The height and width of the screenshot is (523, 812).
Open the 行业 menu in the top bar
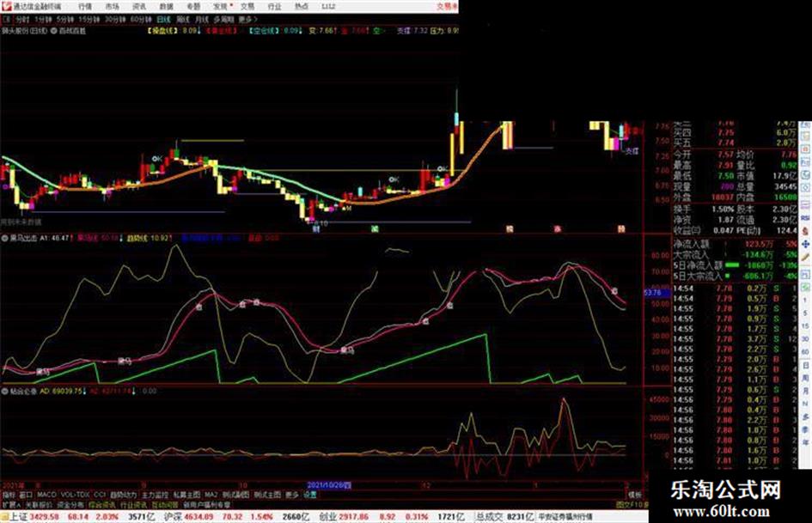pos(274,7)
